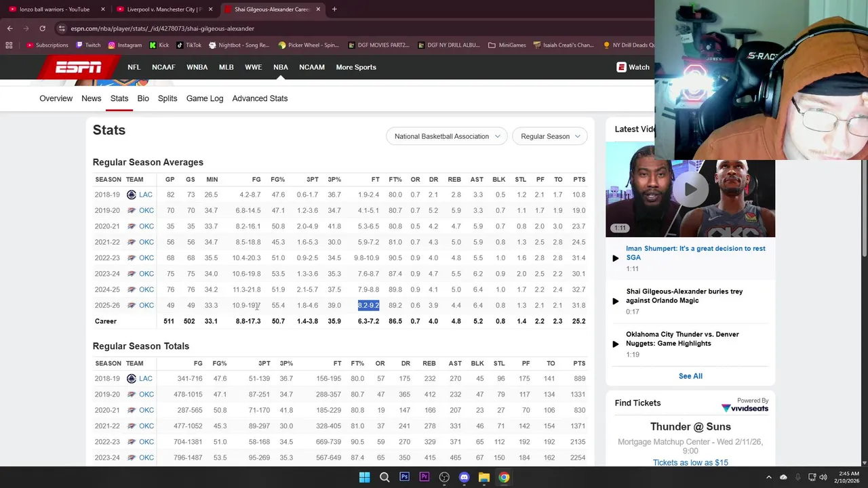Open the Windows Start menu

coord(364,477)
